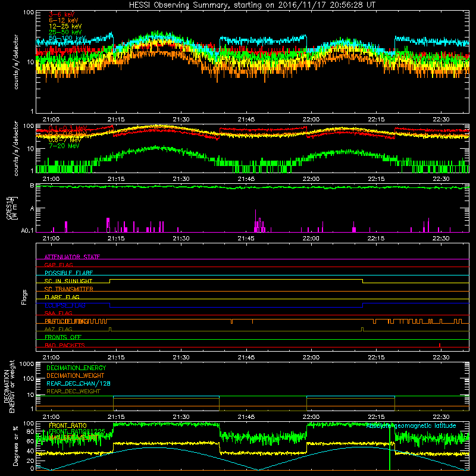
Task: Select the SAA_FLAG label
Action: (58, 314)
